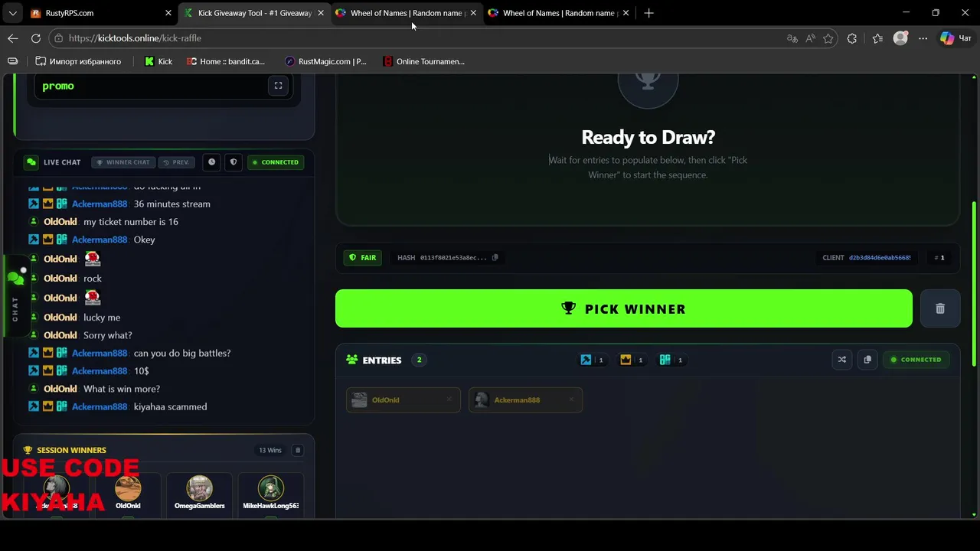This screenshot has width=980, height=551.
Task: Click the draw microphone circle icon
Action: pyautogui.click(x=648, y=81)
